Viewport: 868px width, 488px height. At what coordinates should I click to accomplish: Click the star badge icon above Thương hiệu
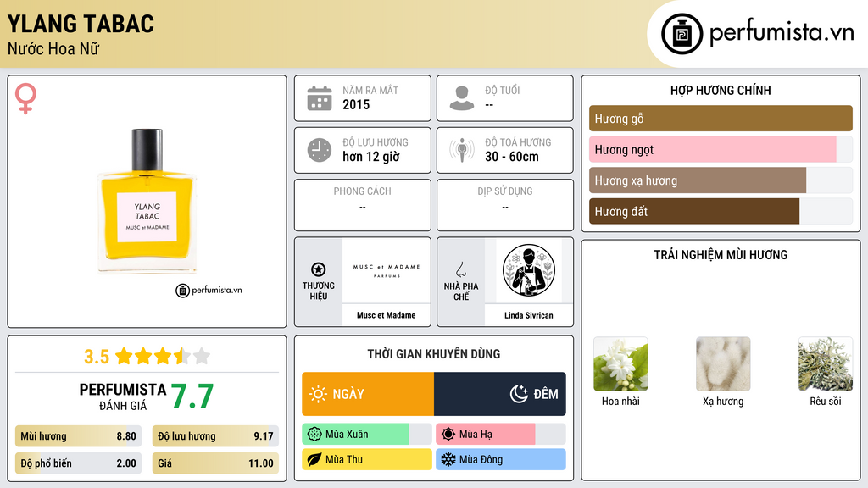click(319, 269)
